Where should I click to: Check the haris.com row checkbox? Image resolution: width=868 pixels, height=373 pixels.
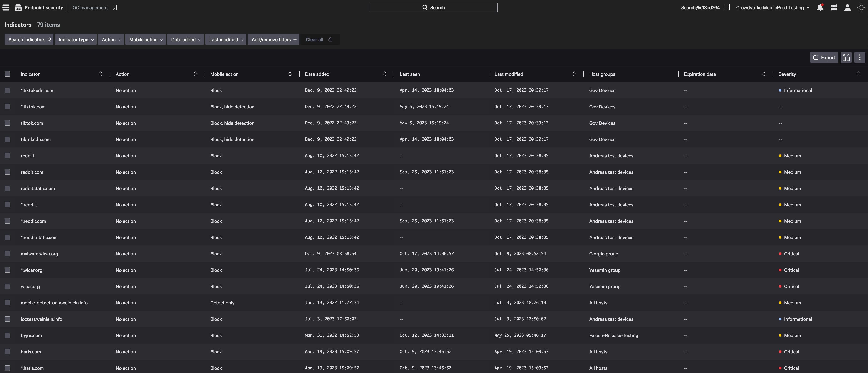click(x=7, y=352)
